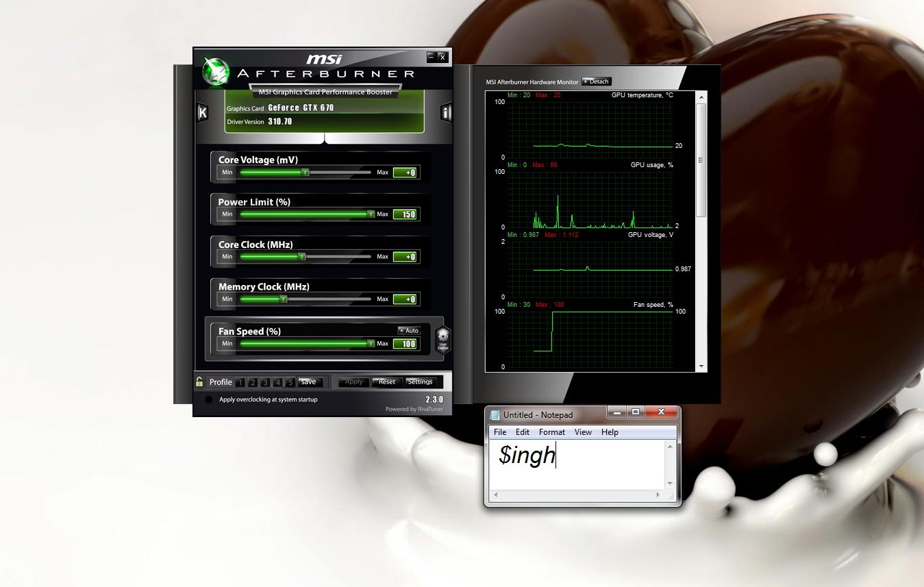Click the Power Limit slider handle
Screen dimensions: 924x587
[x=371, y=214]
